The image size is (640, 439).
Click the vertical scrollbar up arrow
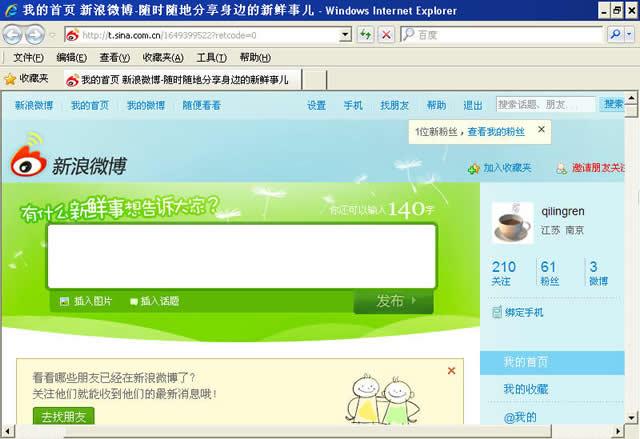click(x=631, y=98)
